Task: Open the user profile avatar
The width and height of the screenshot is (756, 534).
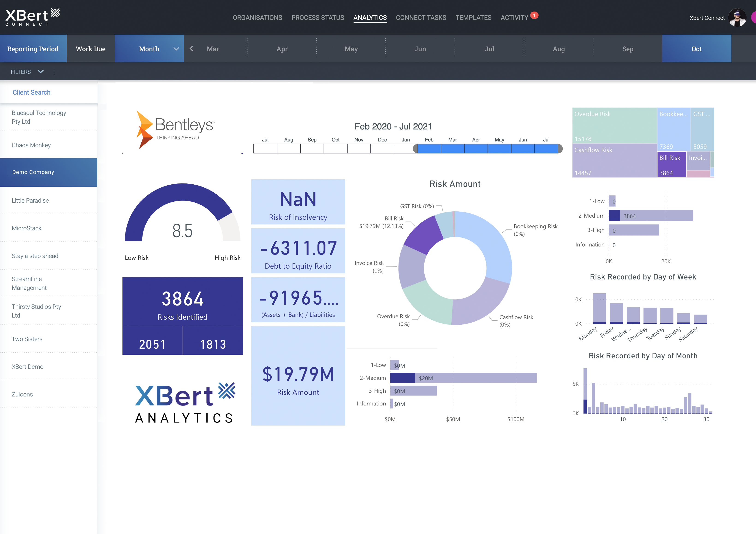Action: (737, 18)
